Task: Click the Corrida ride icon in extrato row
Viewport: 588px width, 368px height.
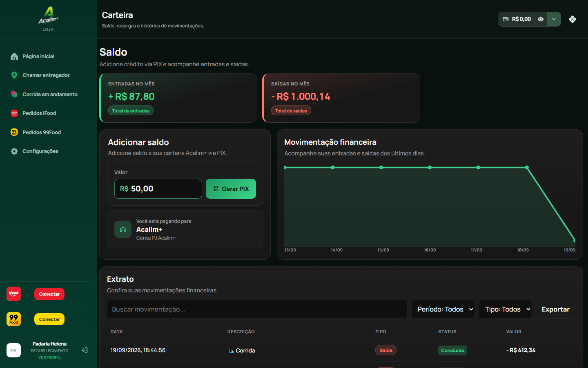Action: point(231,351)
